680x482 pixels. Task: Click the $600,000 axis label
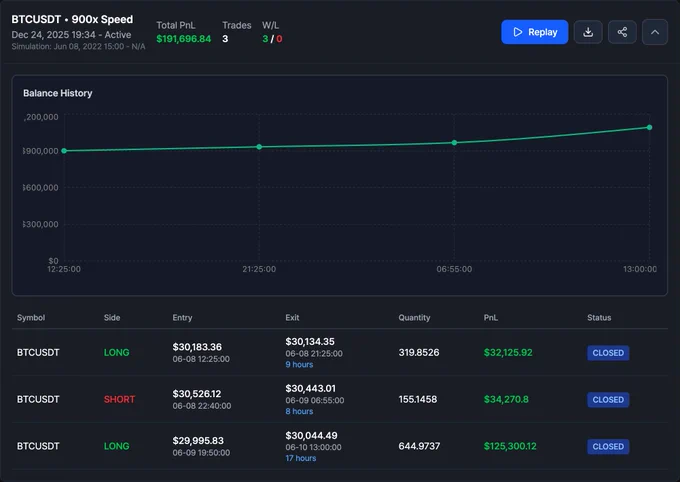[41, 188]
